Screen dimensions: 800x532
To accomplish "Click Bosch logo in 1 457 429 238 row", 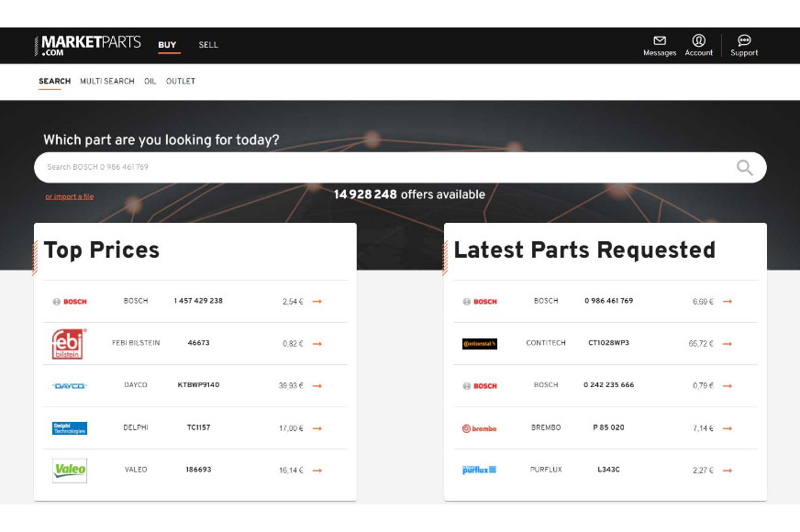I will pos(70,302).
